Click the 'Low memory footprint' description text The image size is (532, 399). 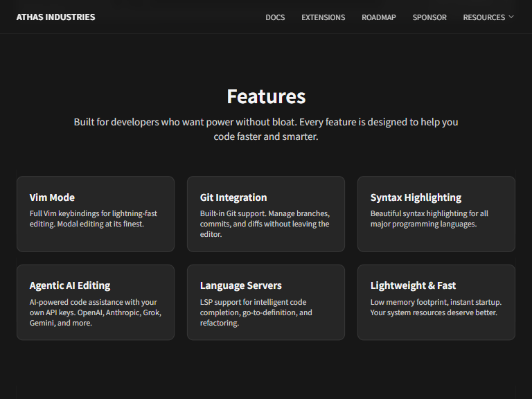point(436,308)
